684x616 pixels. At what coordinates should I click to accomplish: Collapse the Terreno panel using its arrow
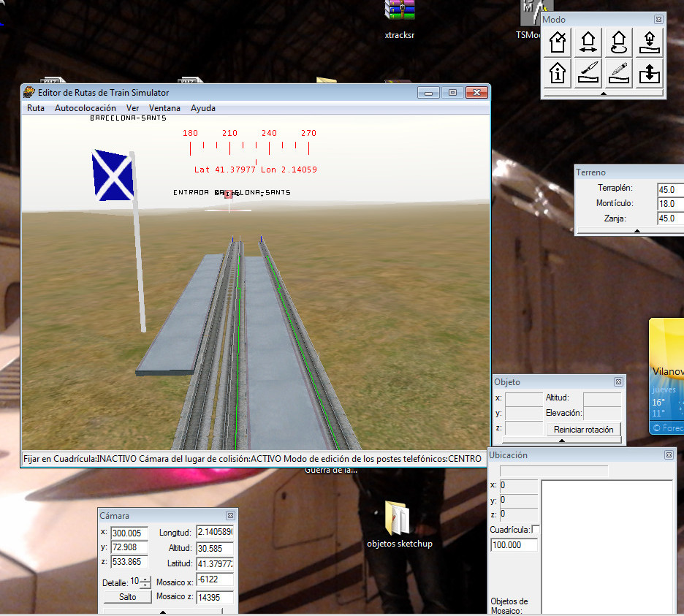pos(636,231)
